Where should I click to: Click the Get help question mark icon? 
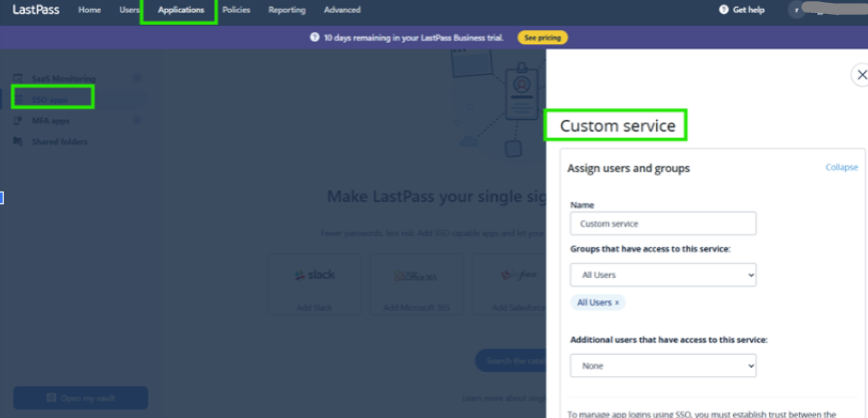(724, 10)
